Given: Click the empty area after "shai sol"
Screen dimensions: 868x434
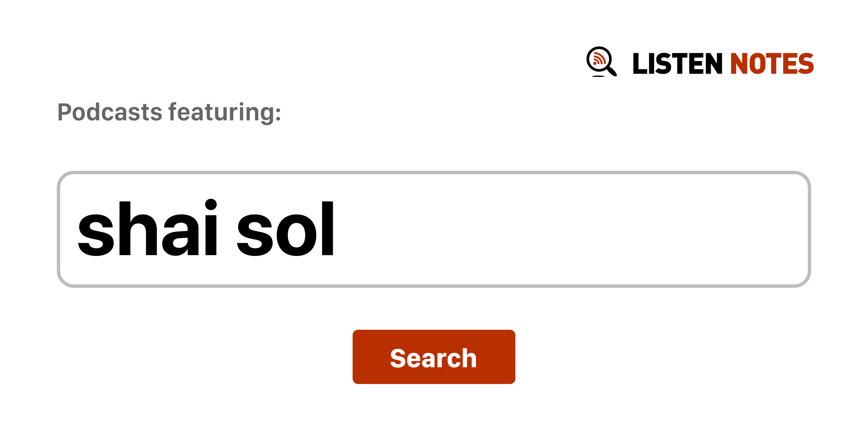Looking at the screenshot, I should click(551, 229).
